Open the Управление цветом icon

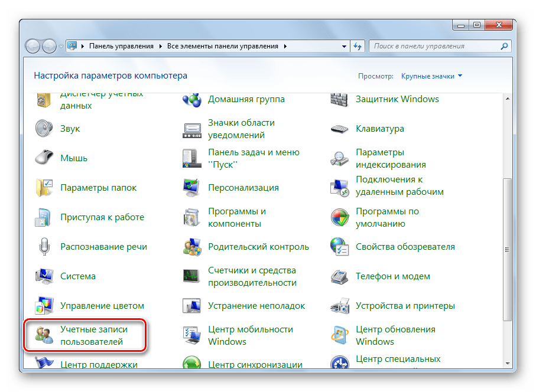44,306
